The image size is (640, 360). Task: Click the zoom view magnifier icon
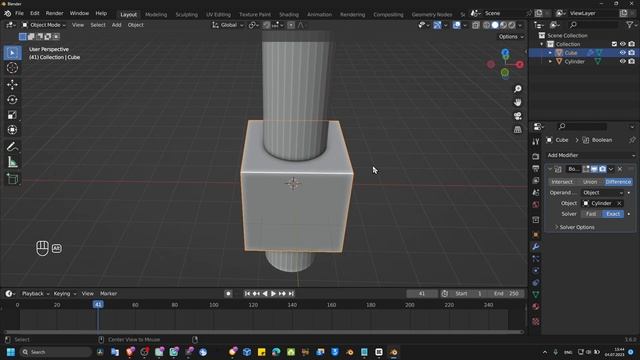coord(518,89)
